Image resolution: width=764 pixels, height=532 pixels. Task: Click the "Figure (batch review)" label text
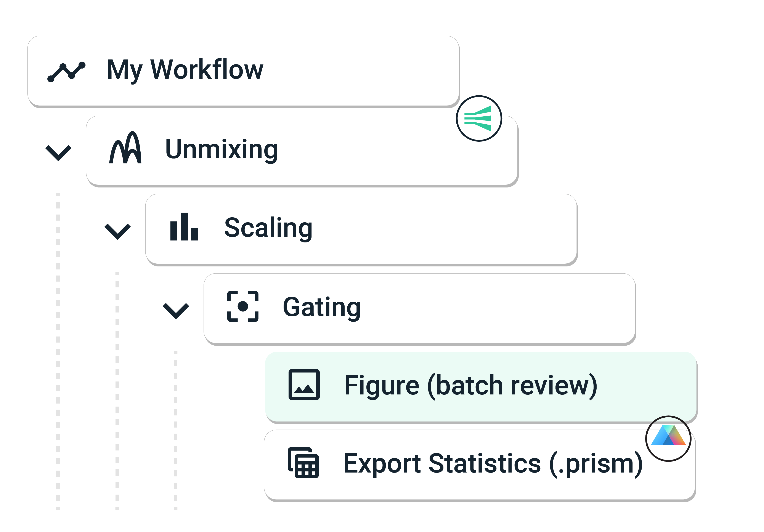point(470,385)
